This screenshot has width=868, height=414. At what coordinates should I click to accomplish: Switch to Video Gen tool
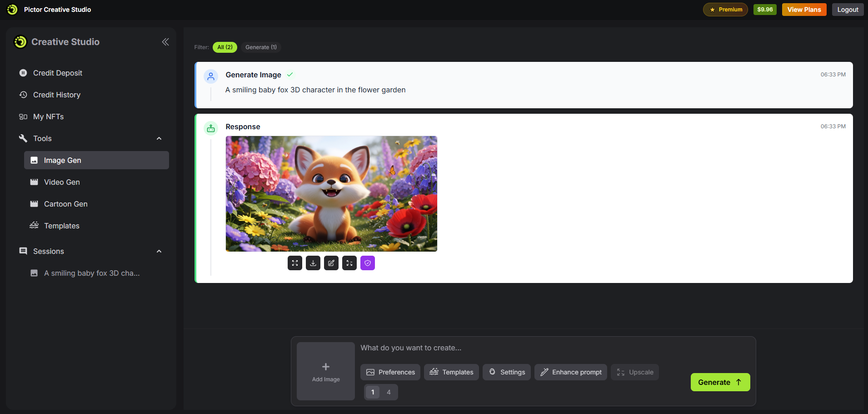click(62, 182)
